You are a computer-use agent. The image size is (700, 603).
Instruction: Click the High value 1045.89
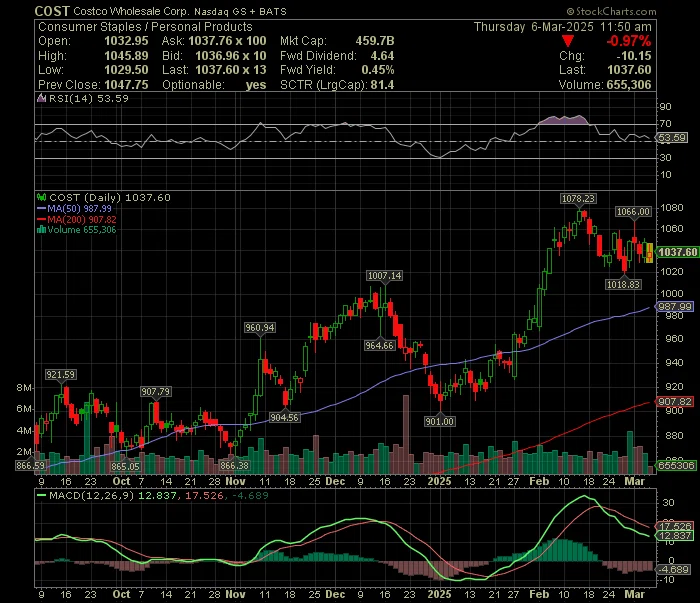(126, 56)
